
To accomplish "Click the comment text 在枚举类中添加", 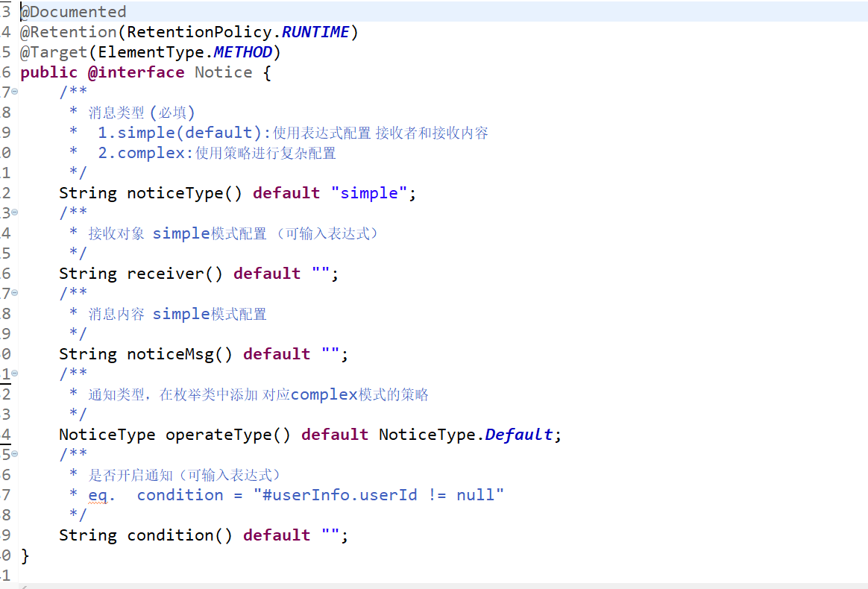I will click(209, 394).
